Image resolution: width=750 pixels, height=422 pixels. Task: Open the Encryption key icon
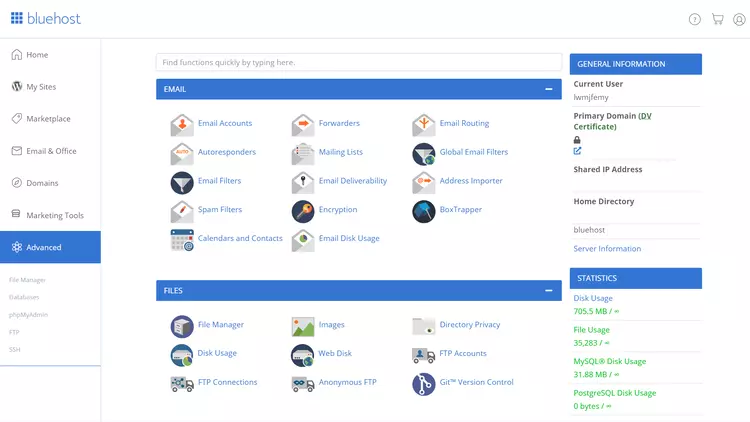click(x=303, y=211)
